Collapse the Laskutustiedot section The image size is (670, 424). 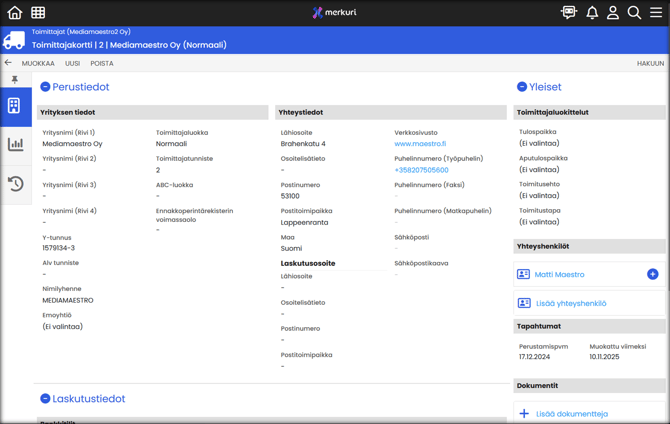[x=45, y=399]
